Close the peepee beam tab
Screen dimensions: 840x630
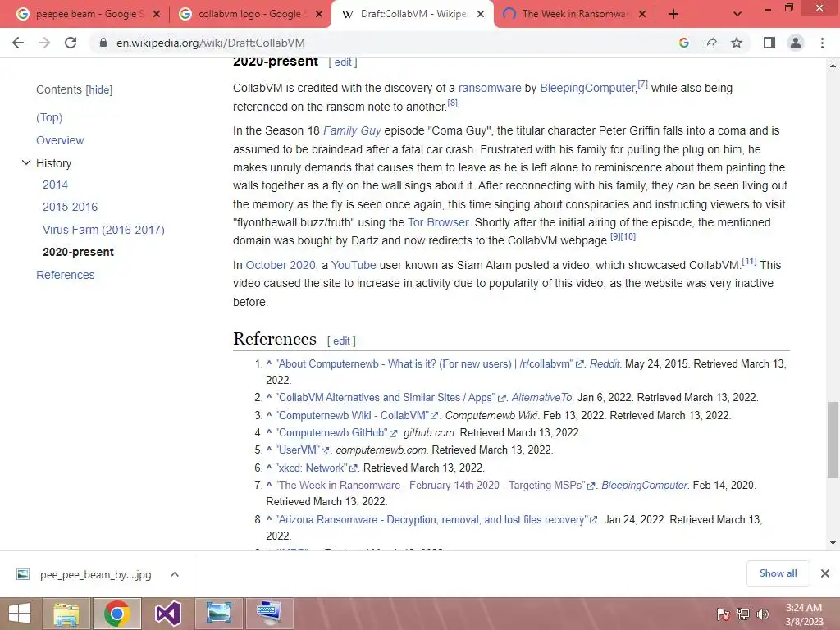(x=157, y=15)
